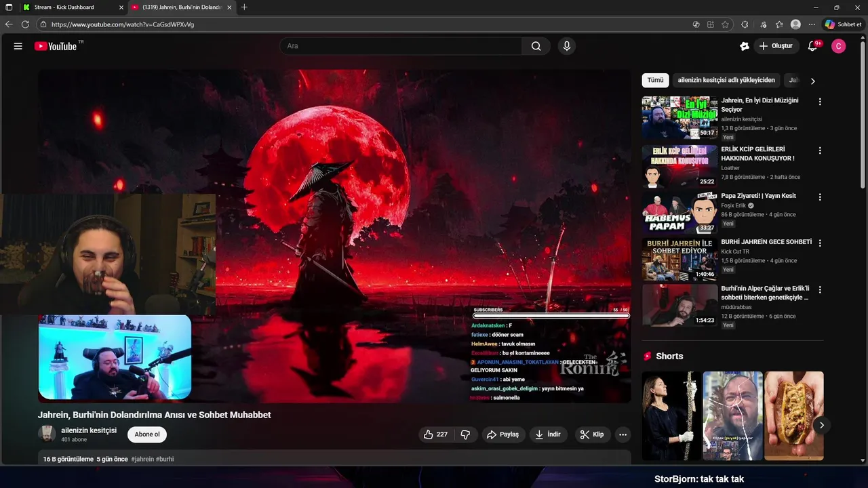Open the 'BURHİ JAHREİN GECE SOHBETİ' thumbnail
Image resolution: width=868 pixels, height=488 pixels.
pos(679,259)
